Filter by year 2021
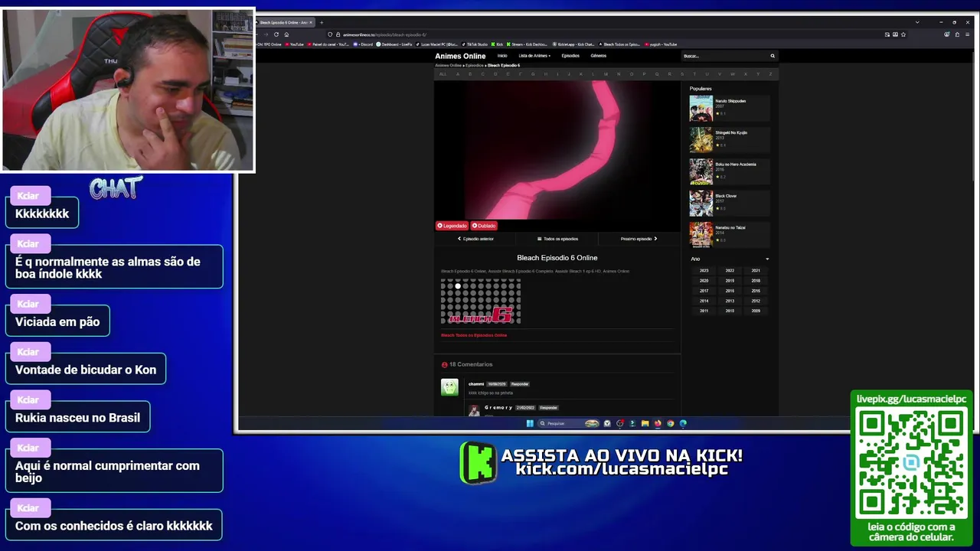Viewport: 980px width, 551px height. pyautogui.click(x=756, y=271)
